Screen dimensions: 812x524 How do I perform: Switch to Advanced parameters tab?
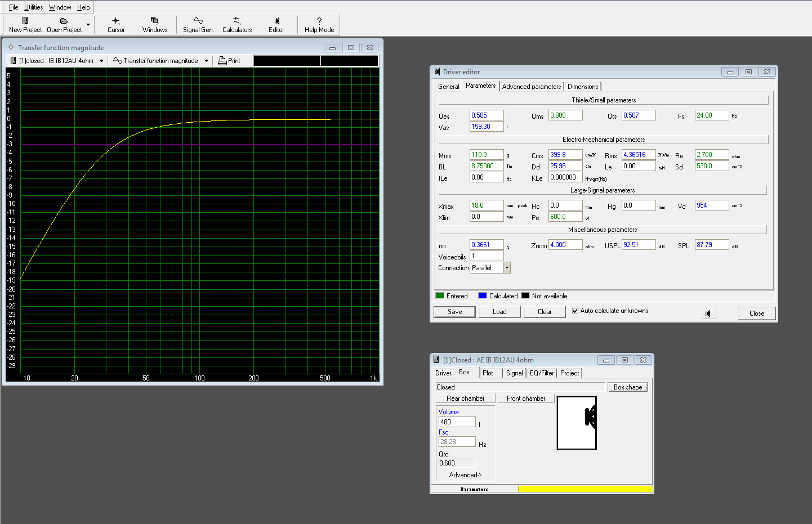[x=531, y=87]
